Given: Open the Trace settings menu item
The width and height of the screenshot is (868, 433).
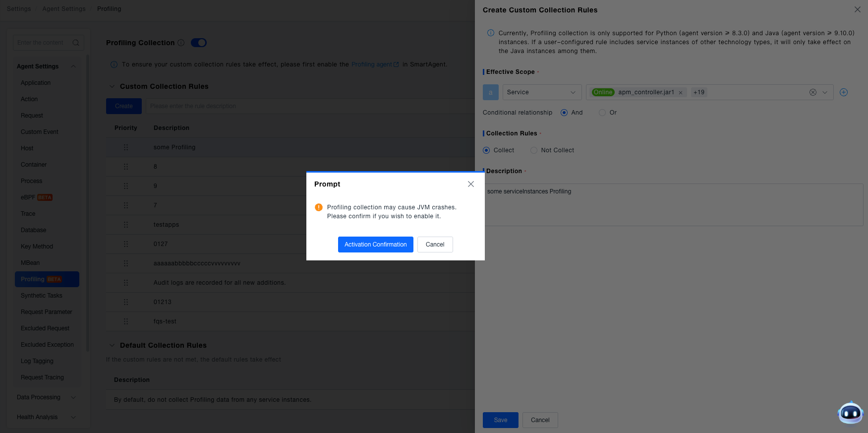Looking at the screenshot, I should 28,214.
